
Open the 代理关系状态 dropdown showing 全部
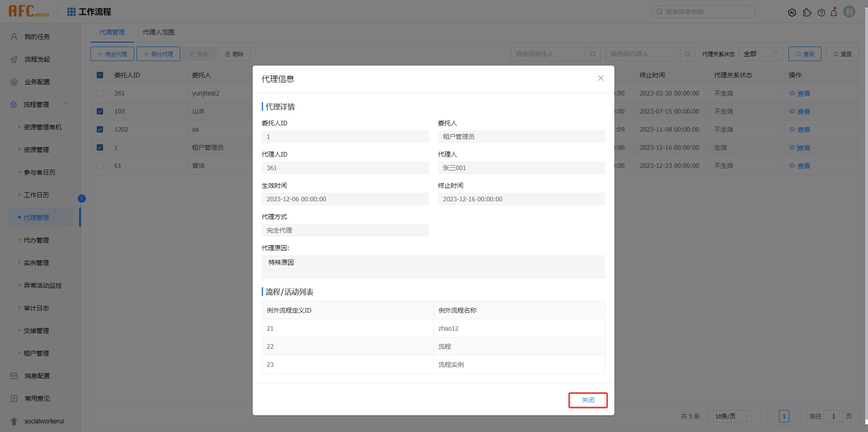(761, 53)
